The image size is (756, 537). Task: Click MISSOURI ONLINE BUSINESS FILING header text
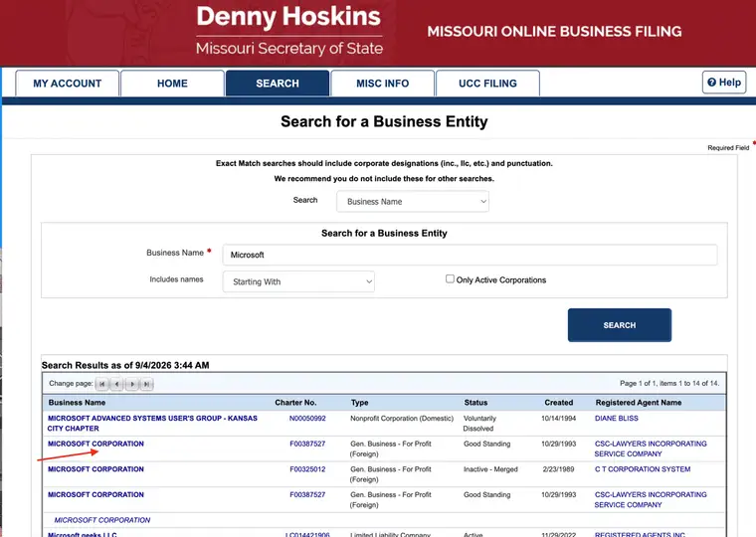554,32
